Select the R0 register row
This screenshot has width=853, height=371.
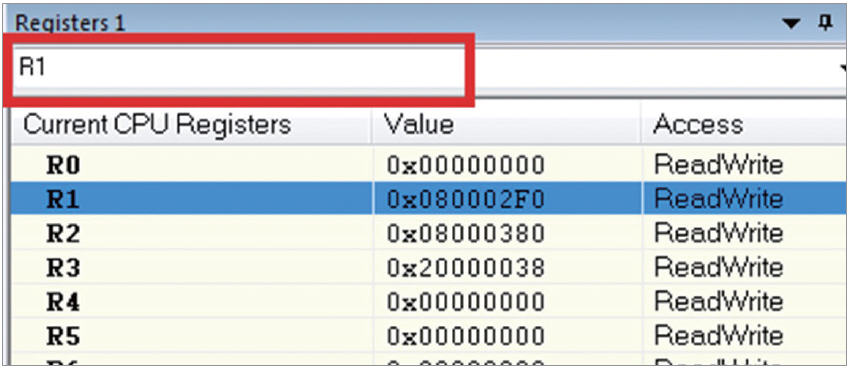[x=430, y=165]
